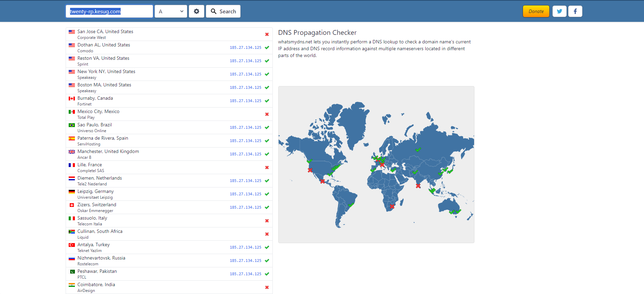Click red X for Lille, France

pos(267,168)
